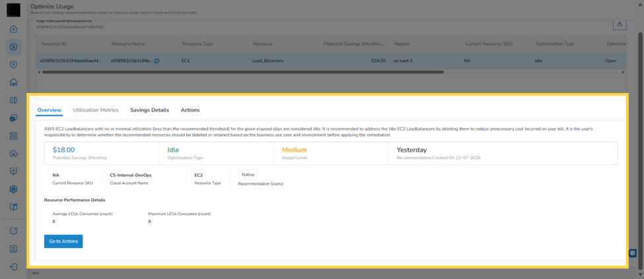Viewport: 644px width, 279px height.
Task: Click the Resource Type column header
Action: (197, 44)
